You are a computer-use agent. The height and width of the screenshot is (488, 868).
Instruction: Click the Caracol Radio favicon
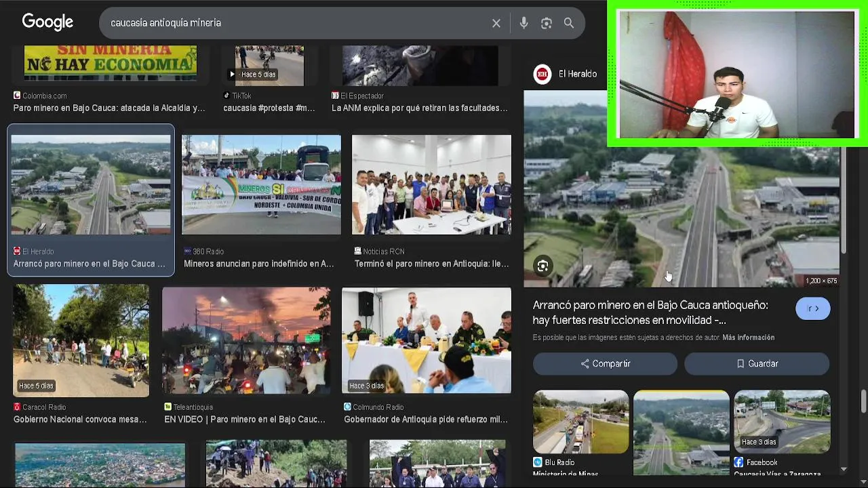(x=17, y=407)
